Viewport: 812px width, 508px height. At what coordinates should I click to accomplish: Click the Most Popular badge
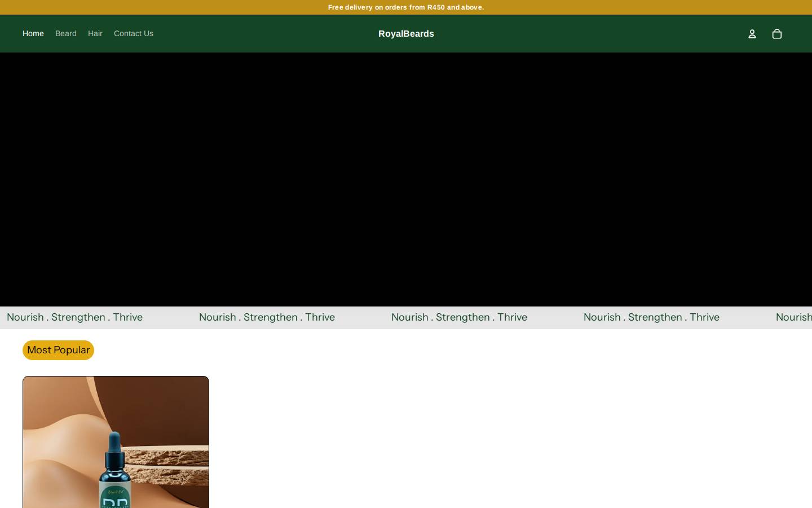coord(58,350)
